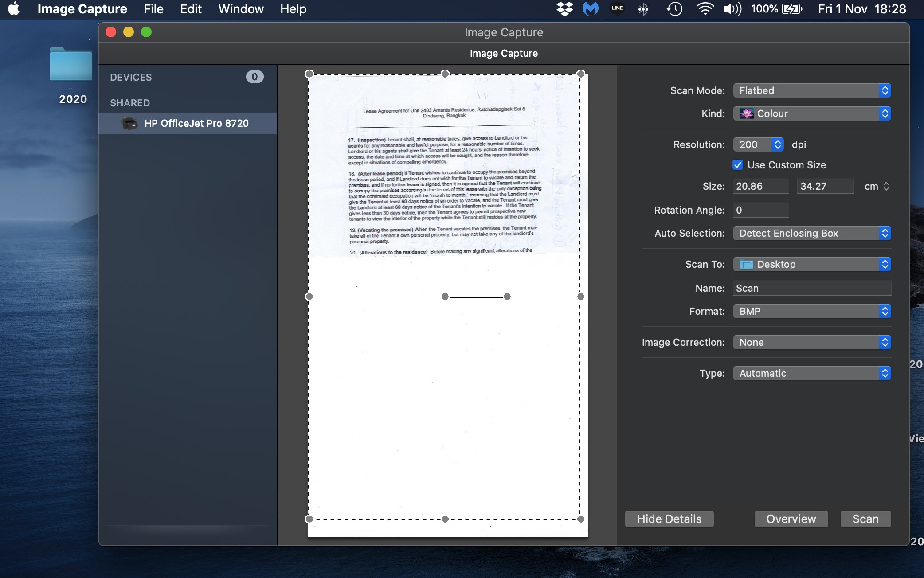Click the Malwarebytes menu bar icon

pos(590,9)
